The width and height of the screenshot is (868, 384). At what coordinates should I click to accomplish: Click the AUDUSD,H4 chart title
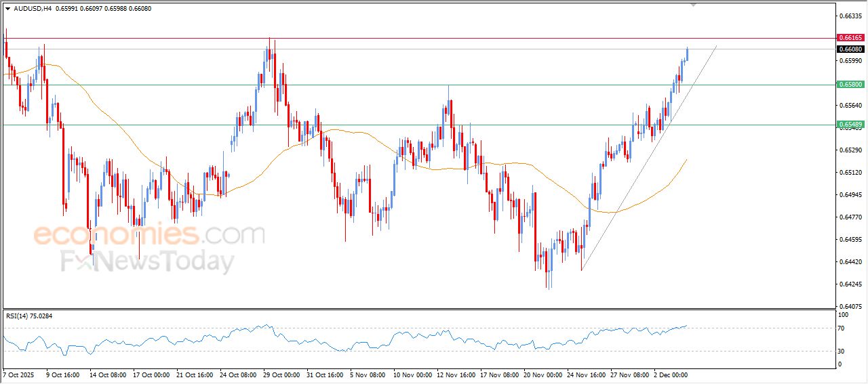pos(32,9)
